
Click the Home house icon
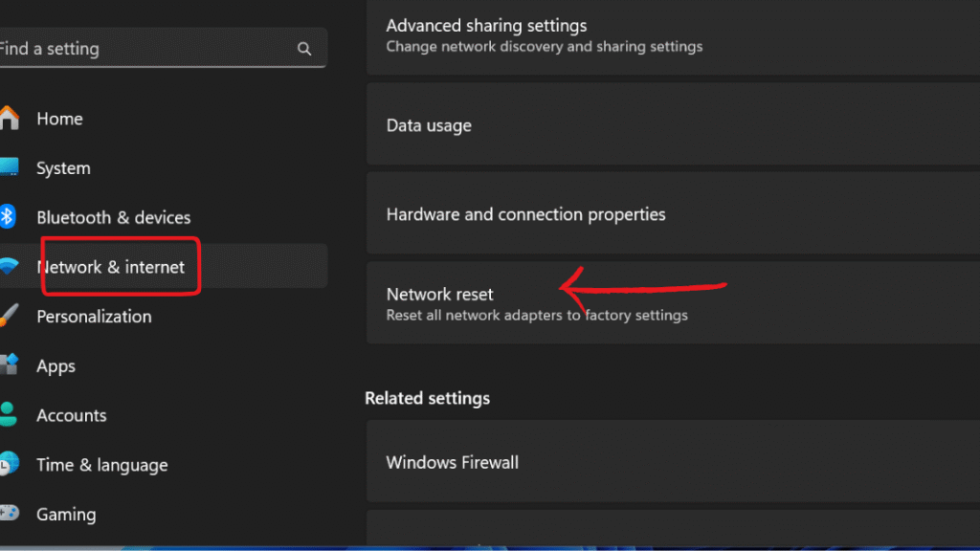[x=10, y=118]
